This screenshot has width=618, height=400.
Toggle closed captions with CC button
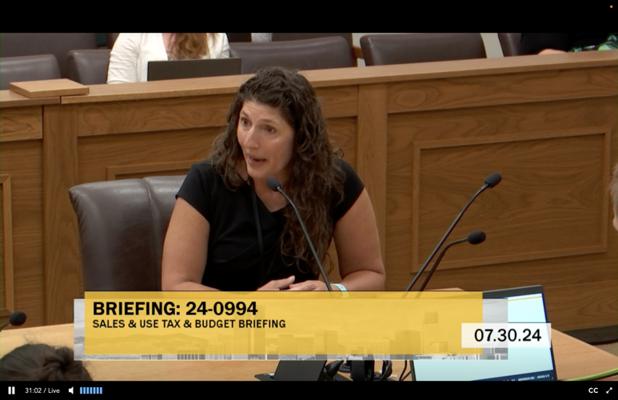coord(593,391)
